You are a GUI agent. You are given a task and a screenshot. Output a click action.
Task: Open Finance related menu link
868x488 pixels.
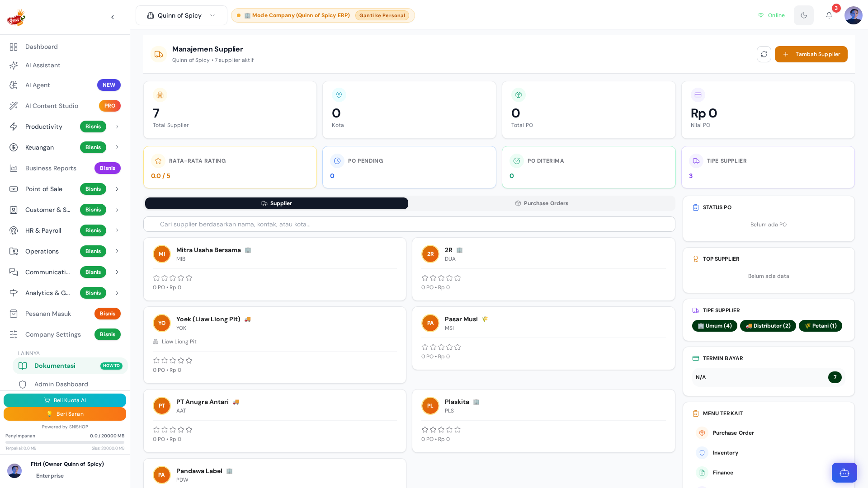click(x=769, y=473)
